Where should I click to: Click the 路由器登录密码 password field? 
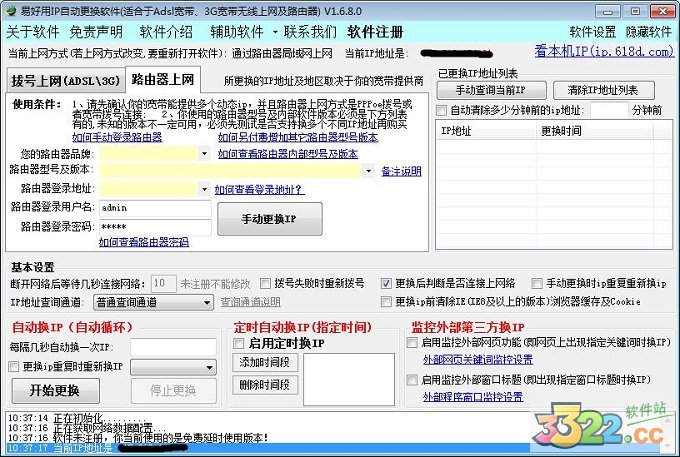click(155, 227)
